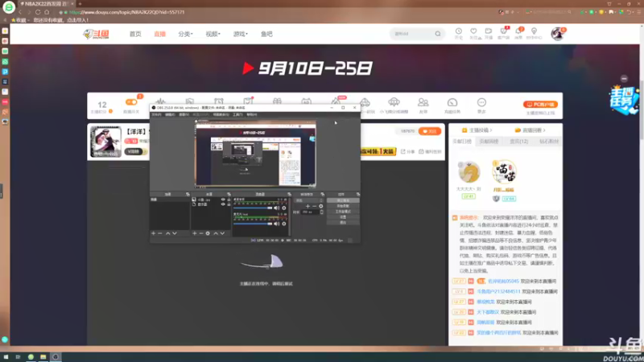Expand the 游戏 dropdown in Douyu nav
Image resolution: width=644 pixels, height=362 pixels.
coord(240,34)
